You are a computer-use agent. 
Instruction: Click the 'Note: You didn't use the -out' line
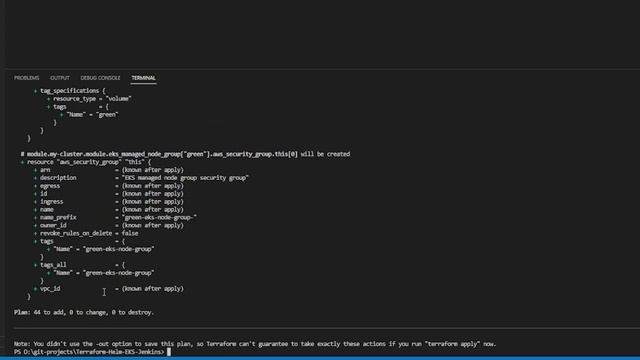(x=255, y=344)
